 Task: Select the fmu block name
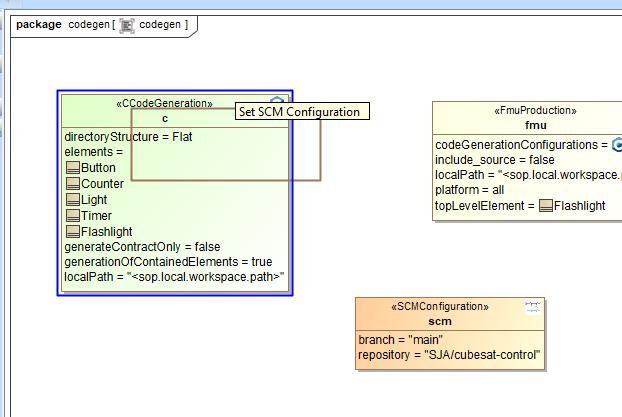click(536, 125)
